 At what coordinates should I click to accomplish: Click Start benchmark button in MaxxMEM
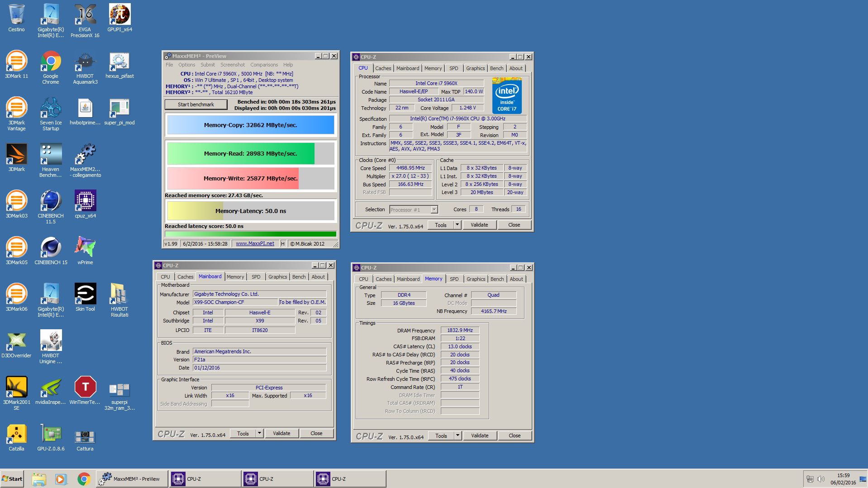pos(196,104)
